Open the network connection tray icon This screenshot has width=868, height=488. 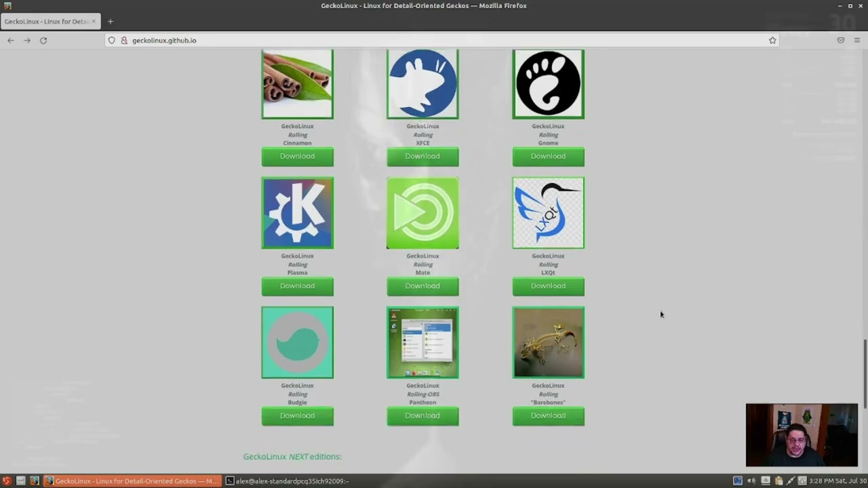coord(790,481)
